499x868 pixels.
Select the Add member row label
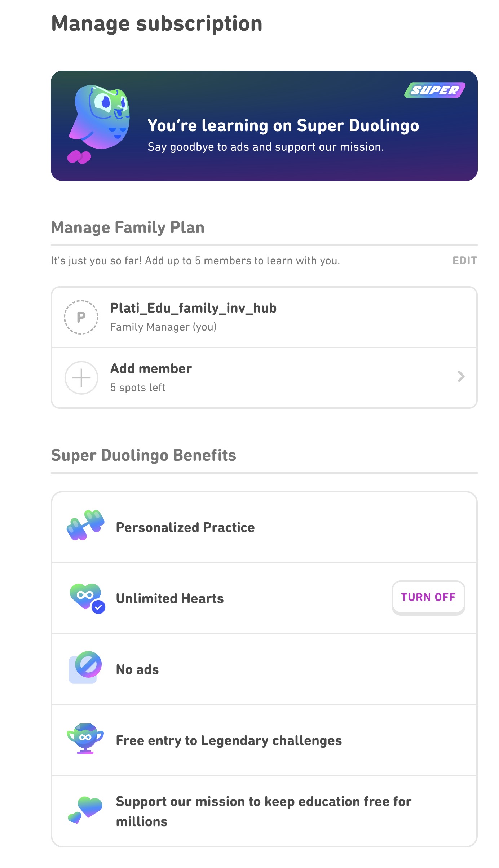point(151,368)
